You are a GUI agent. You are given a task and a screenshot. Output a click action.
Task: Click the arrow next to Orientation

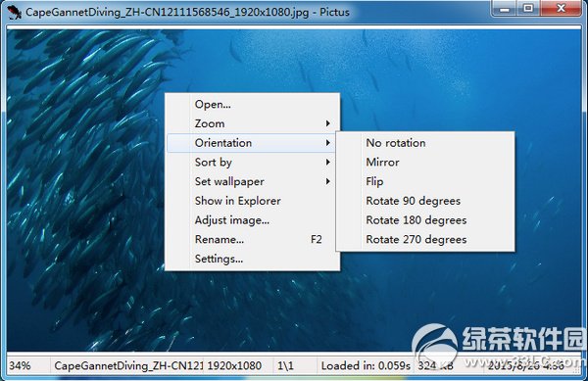click(328, 143)
